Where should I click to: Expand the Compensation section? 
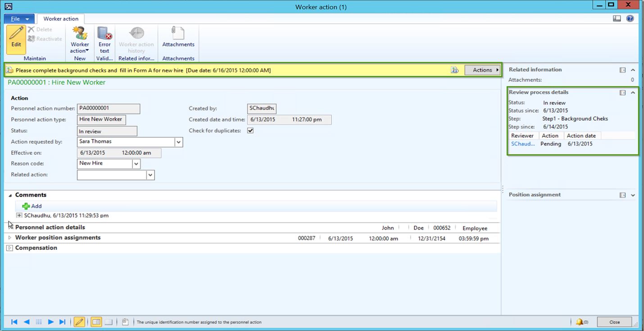pyautogui.click(x=10, y=248)
